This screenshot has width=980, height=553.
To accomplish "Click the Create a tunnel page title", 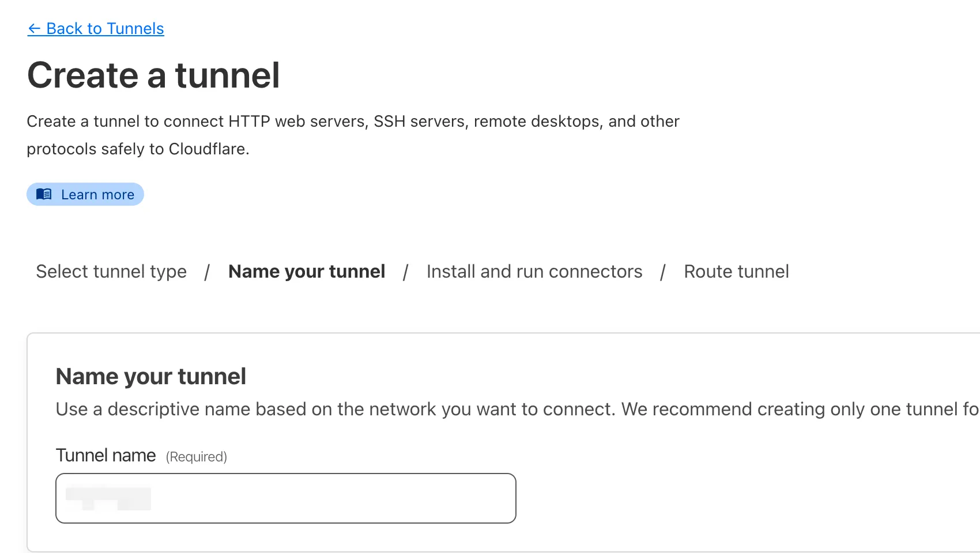I will point(153,75).
